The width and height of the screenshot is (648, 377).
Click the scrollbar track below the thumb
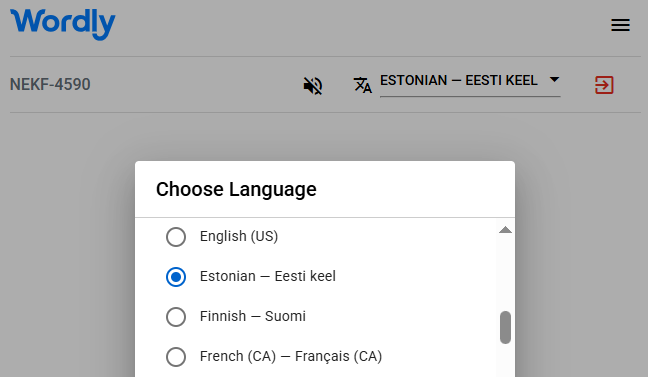(x=505, y=360)
